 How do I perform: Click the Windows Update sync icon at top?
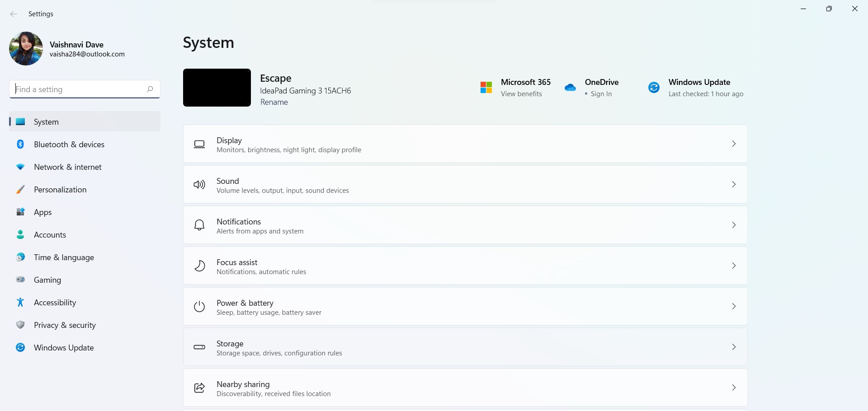pos(654,88)
